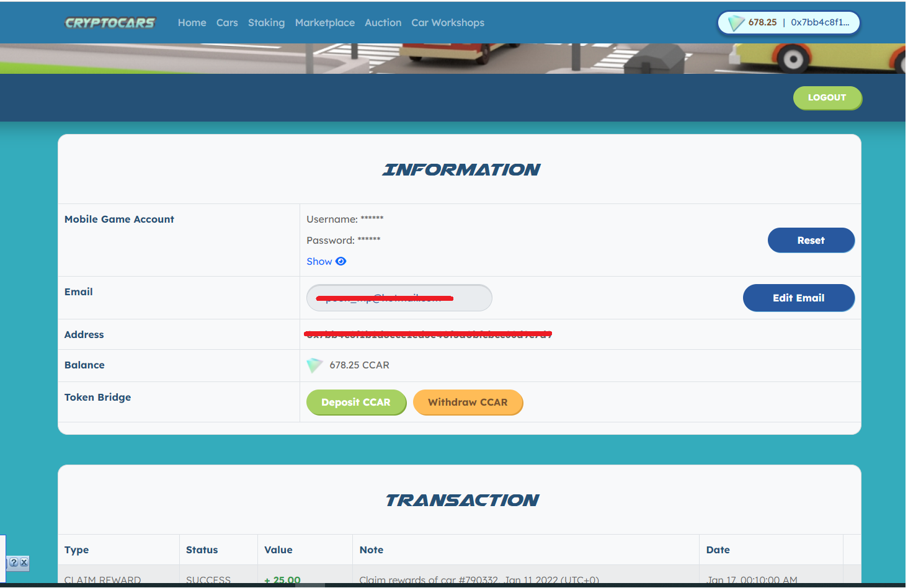Screen dimensions: 908x588
Task: Open the Home page
Action: (x=192, y=23)
